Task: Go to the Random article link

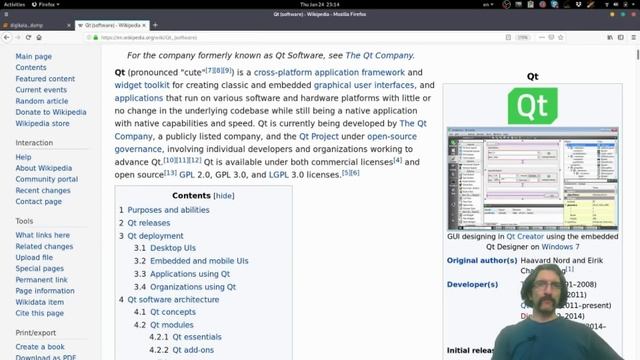Action: click(x=42, y=101)
